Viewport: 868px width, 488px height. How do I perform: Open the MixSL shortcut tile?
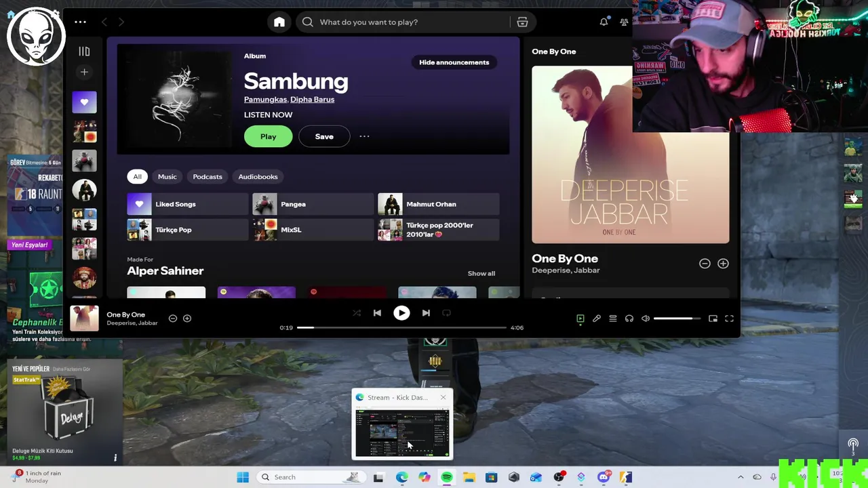pos(313,230)
